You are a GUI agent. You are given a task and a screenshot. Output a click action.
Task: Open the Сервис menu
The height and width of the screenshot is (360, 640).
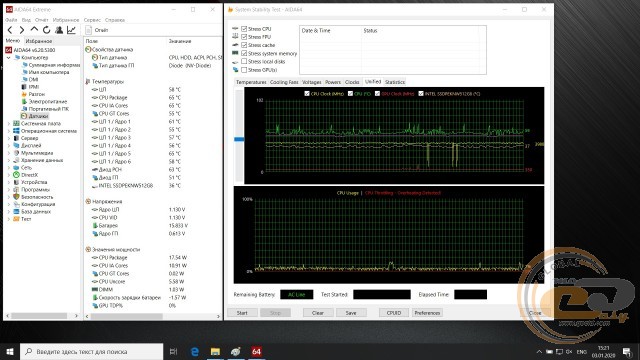(92, 20)
